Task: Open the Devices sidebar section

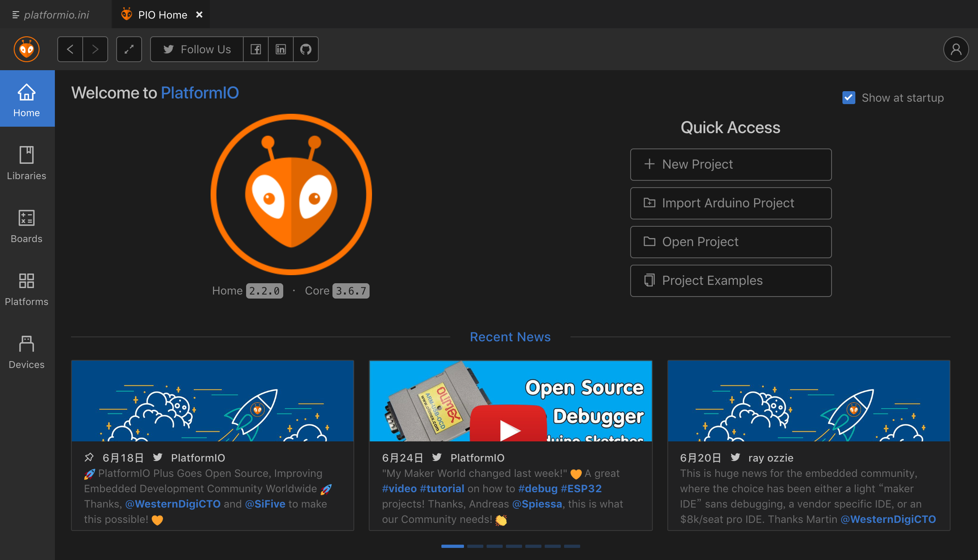Action: (27, 351)
